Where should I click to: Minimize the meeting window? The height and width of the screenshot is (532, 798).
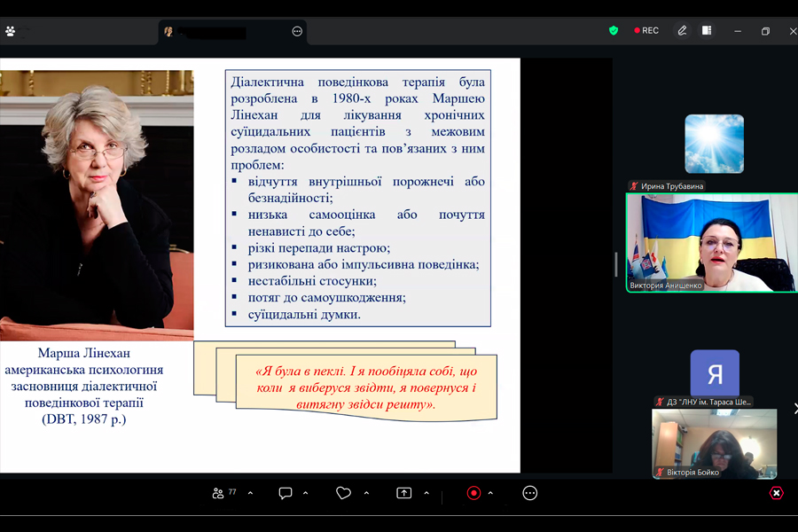pyautogui.click(x=738, y=31)
